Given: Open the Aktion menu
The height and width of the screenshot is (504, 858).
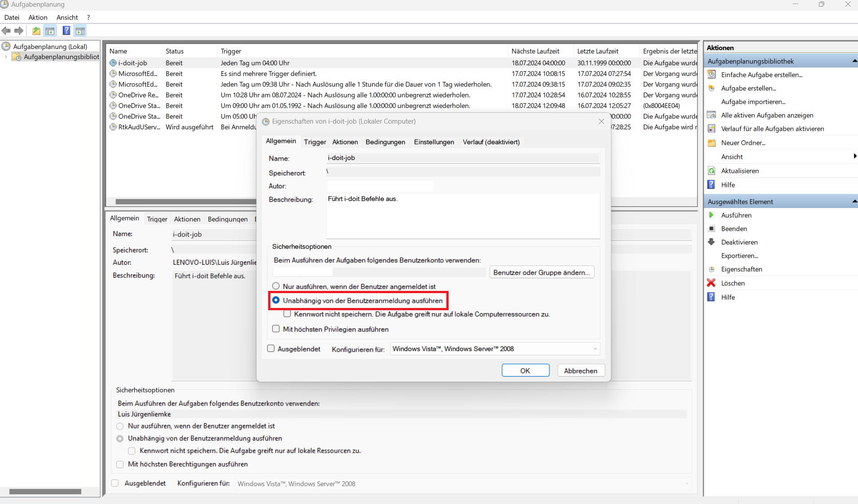Looking at the screenshot, I should pos(38,18).
